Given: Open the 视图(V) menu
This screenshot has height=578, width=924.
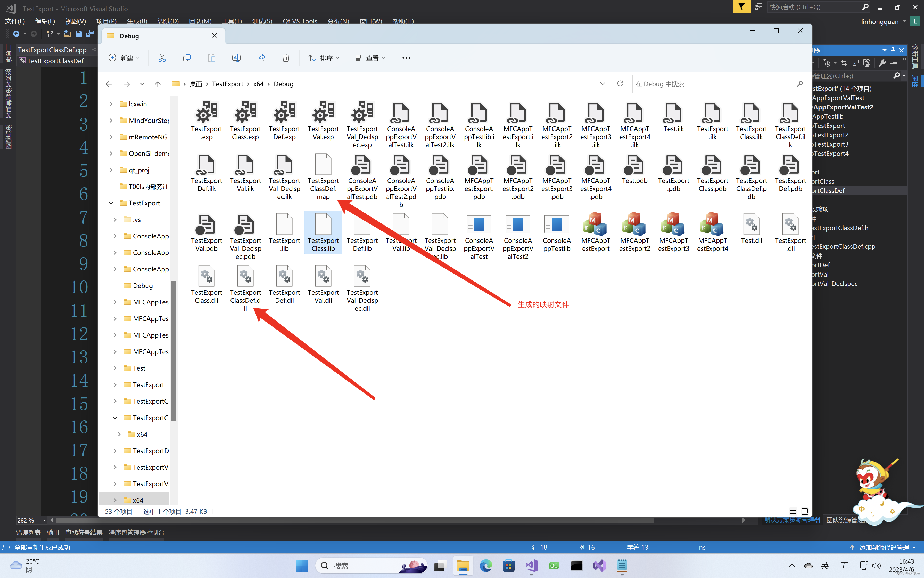Looking at the screenshot, I should coord(75,21).
